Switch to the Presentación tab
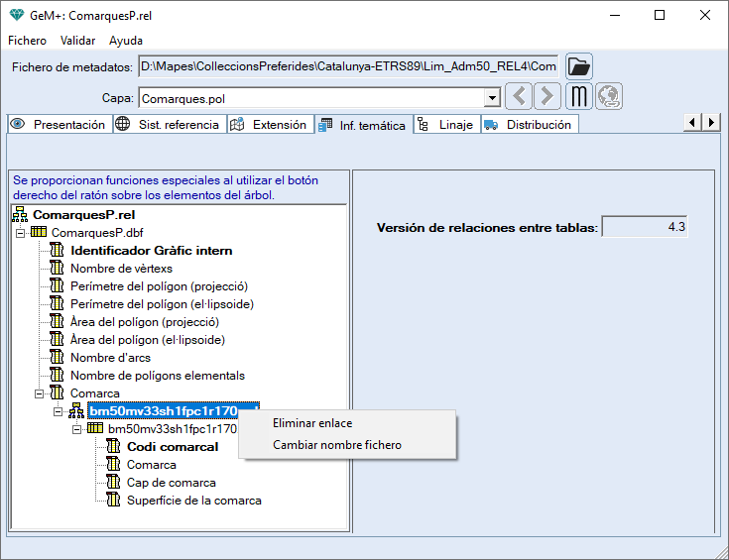Viewport: 729px width, 560px height. [58, 125]
